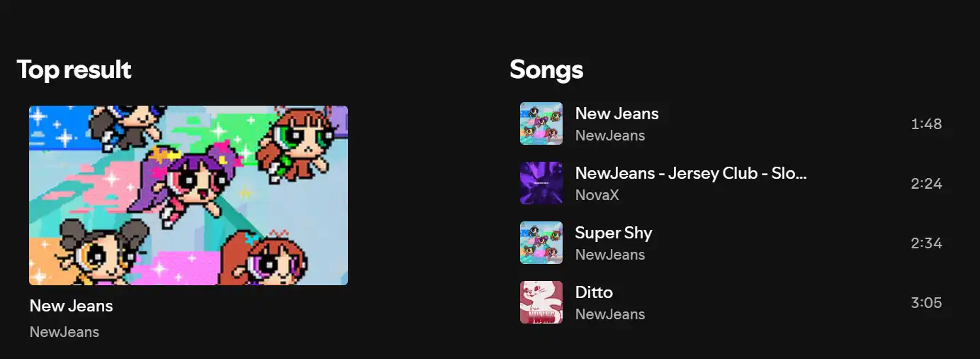Viewport: 980px width, 359px height.
Task: Click the 2:24 duration on Jersey Club row
Action: (926, 184)
